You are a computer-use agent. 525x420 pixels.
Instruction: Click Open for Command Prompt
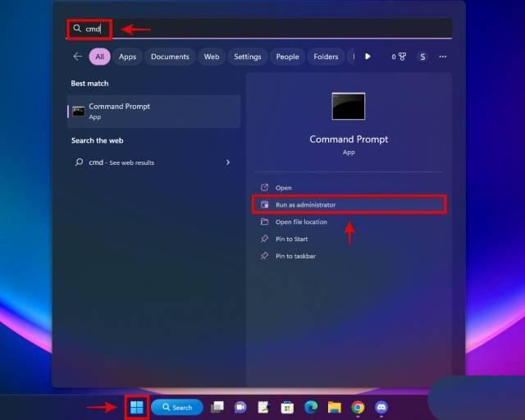349,188
